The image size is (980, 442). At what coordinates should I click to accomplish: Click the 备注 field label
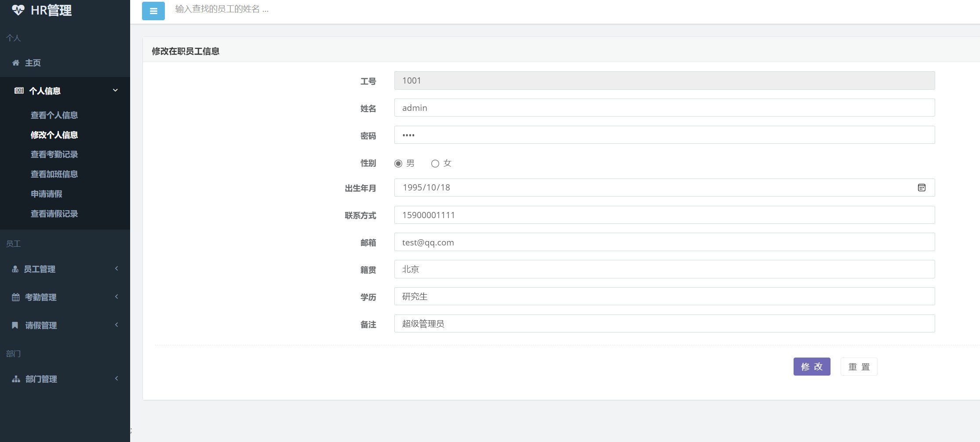coord(368,325)
